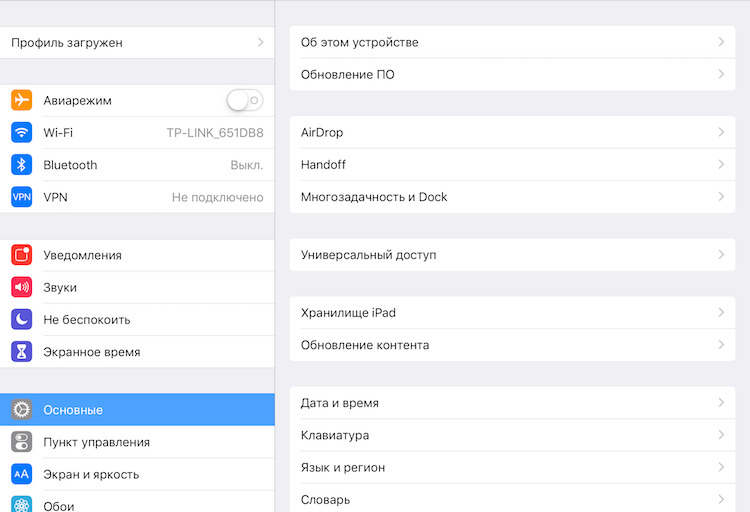The image size is (750, 512).
Task: Tap the Не беспокоить moon icon
Action: (22, 319)
